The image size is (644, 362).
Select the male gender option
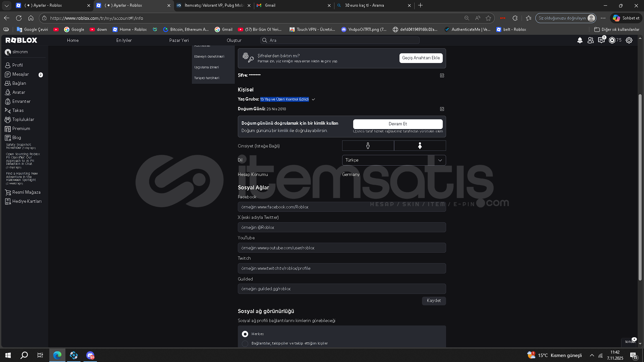(x=368, y=146)
